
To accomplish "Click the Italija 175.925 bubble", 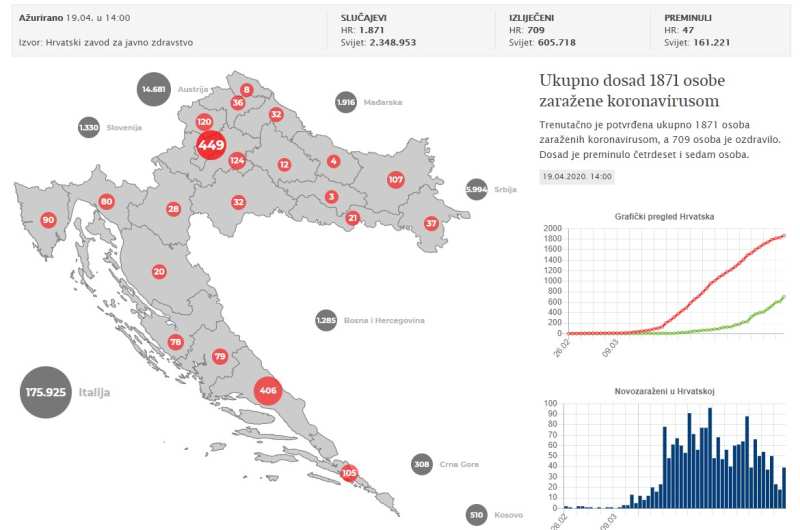I will pyautogui.click(x=46, y=392).
